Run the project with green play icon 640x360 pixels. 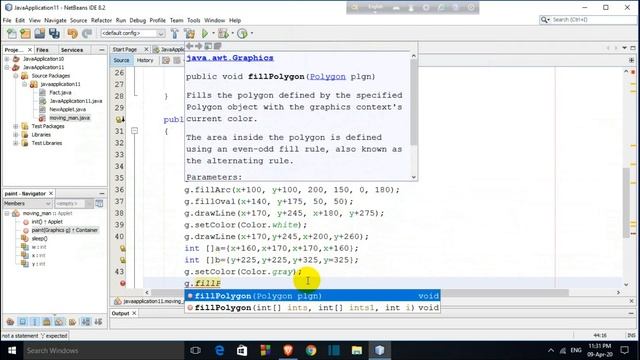[x=205, y=33]
